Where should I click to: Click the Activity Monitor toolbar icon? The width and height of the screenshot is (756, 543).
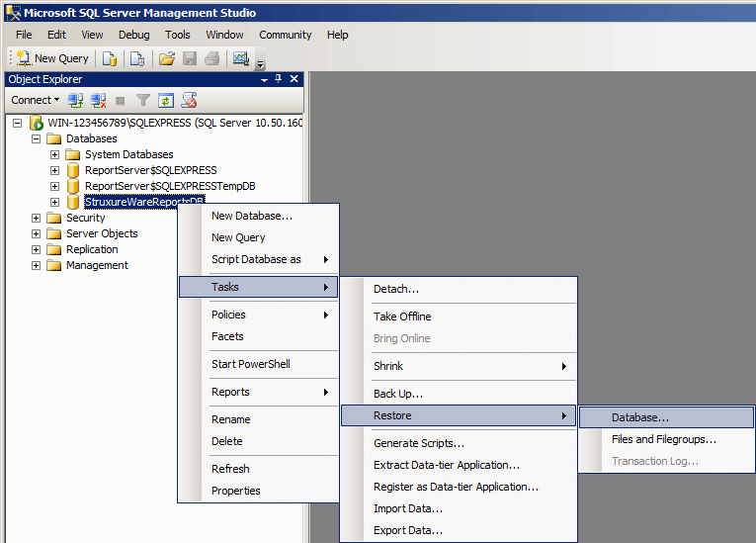(240, 58)
